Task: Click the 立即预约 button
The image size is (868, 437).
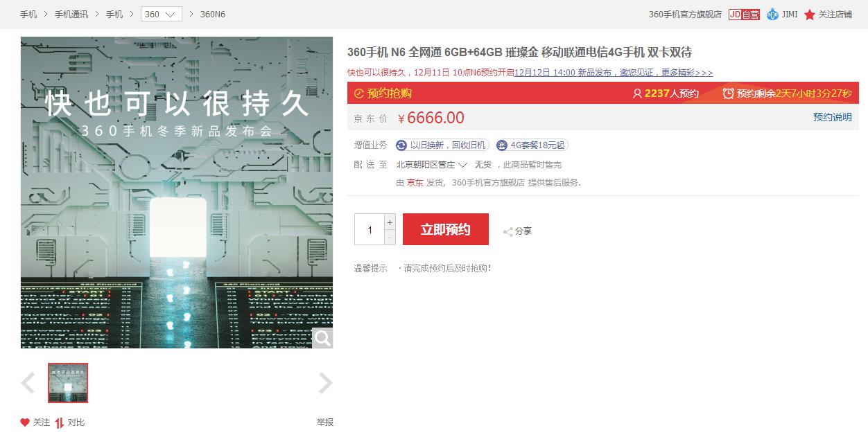Action: click(446, 229)
